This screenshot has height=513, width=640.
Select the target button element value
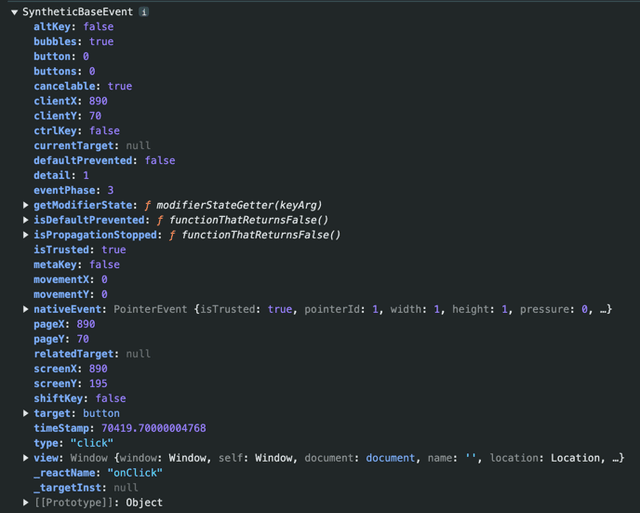tap(100, 413)
